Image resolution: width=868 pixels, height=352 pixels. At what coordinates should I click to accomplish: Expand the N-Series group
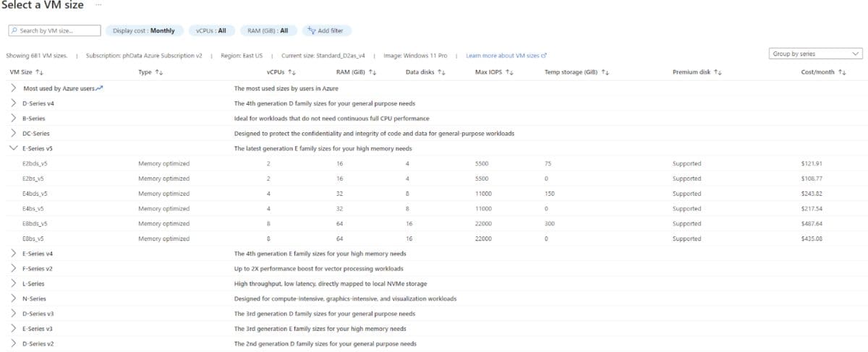coord(13,299)
